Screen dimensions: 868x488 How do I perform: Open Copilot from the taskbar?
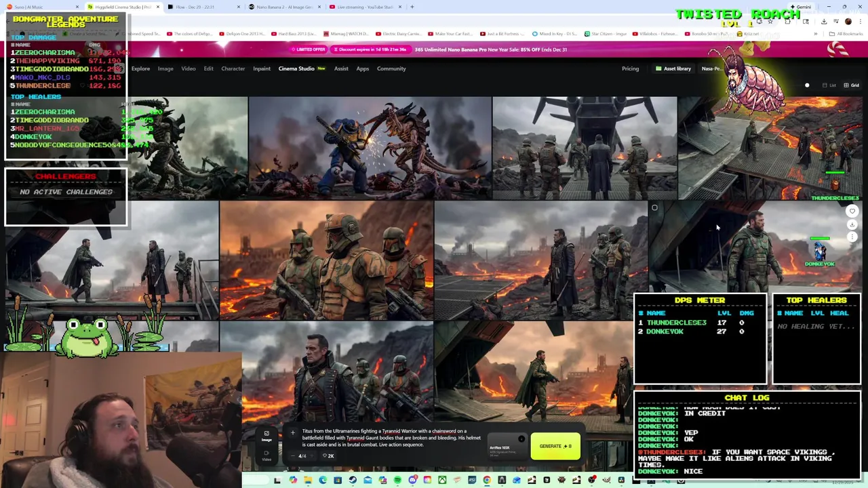293,480
